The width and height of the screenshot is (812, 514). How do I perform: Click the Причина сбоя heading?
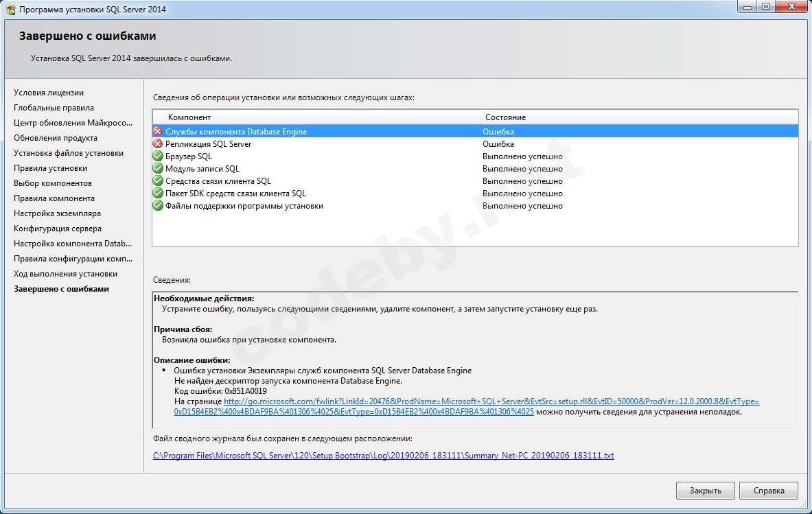[183, 329]
